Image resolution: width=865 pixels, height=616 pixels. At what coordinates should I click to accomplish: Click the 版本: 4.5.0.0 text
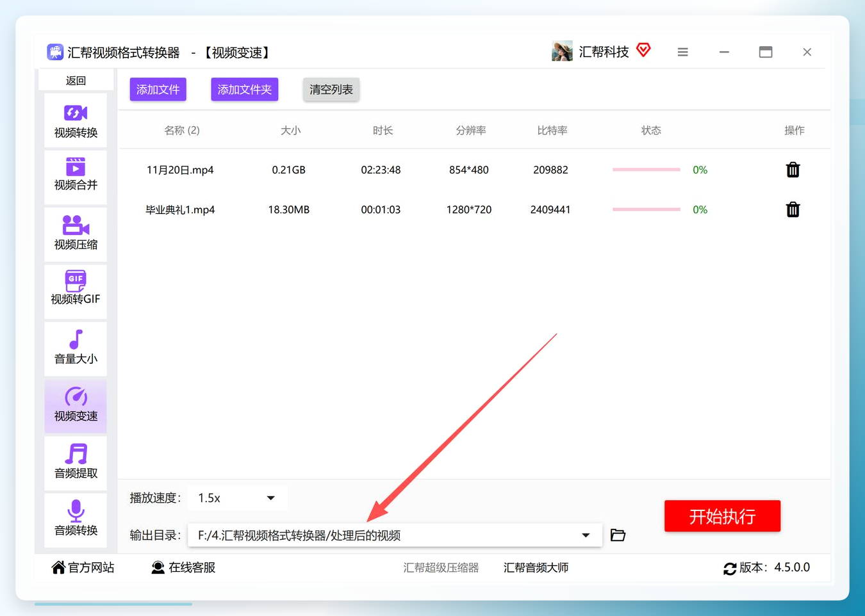click(775, 567)
